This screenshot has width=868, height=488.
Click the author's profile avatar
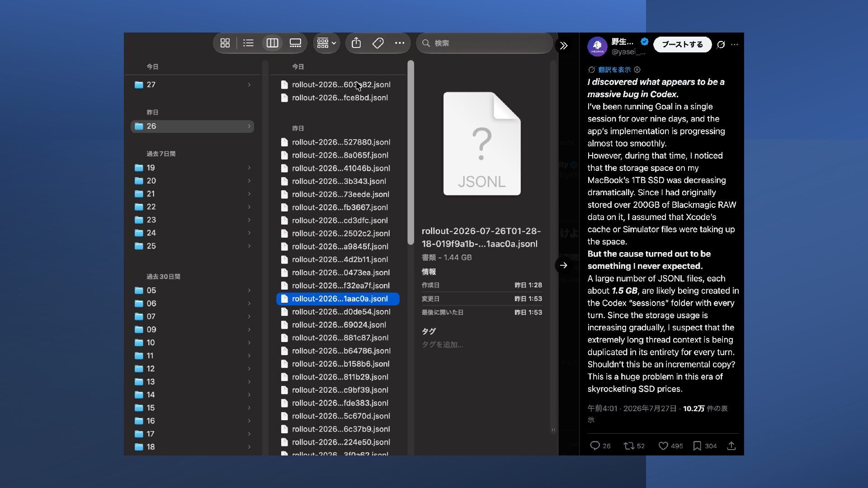coord(597,46)
